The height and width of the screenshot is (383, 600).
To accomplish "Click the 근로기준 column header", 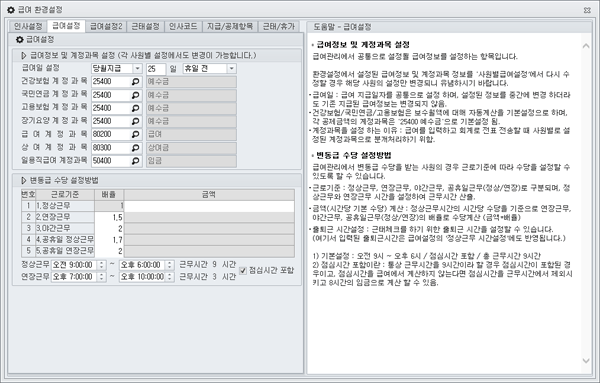I will coord(65,195).
